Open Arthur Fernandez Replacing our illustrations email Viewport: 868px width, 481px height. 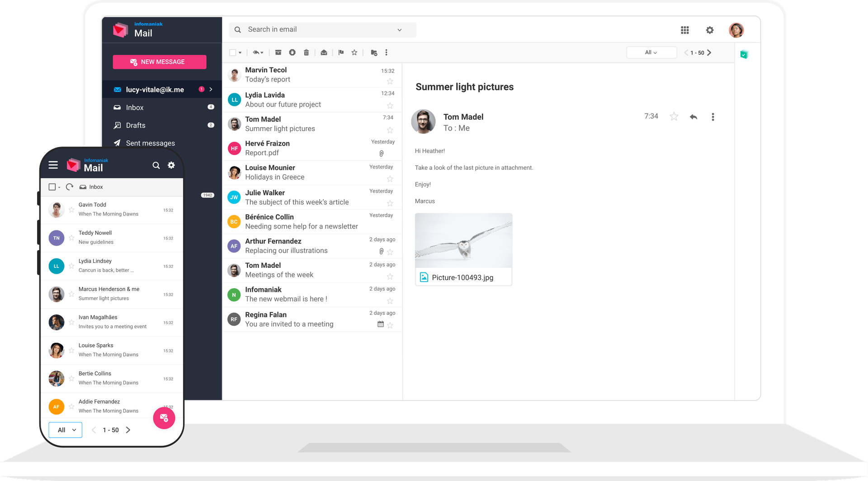pos(312,246)
